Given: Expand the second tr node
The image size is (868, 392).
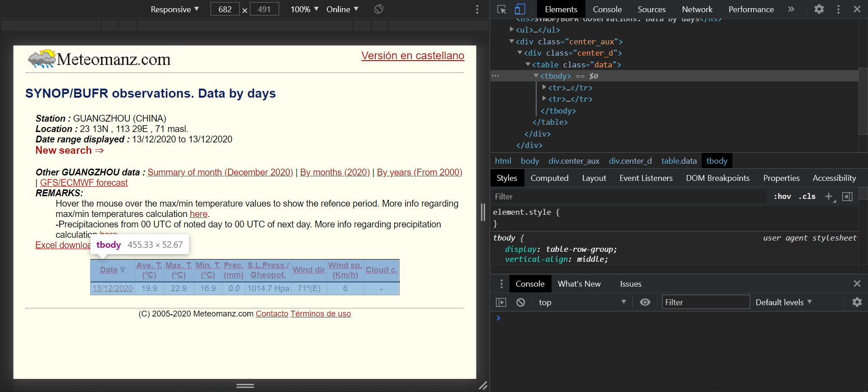Looking at the screenshot, I should click(544, 99).
